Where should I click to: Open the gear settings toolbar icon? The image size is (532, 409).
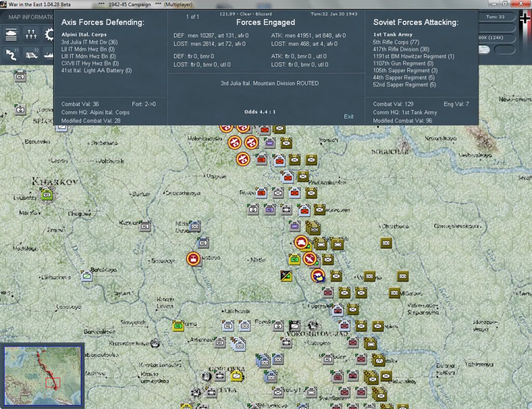(x=49, y=34)
